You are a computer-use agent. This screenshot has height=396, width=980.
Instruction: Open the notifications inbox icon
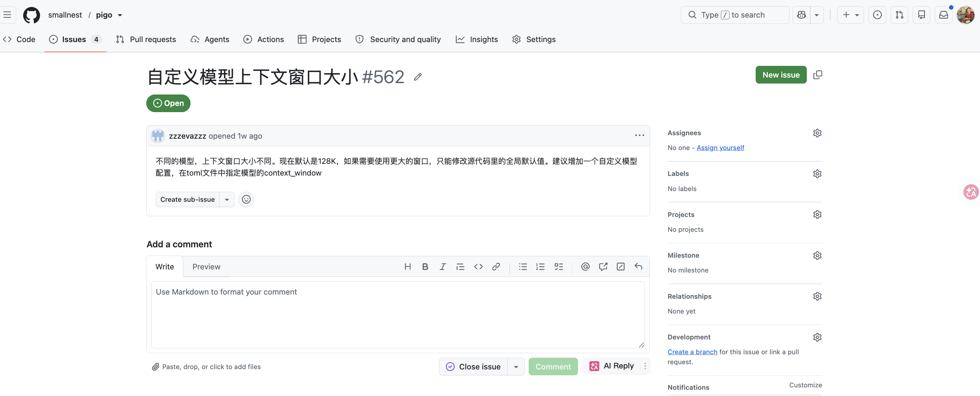pyautogui.click(x=943, y=15)
